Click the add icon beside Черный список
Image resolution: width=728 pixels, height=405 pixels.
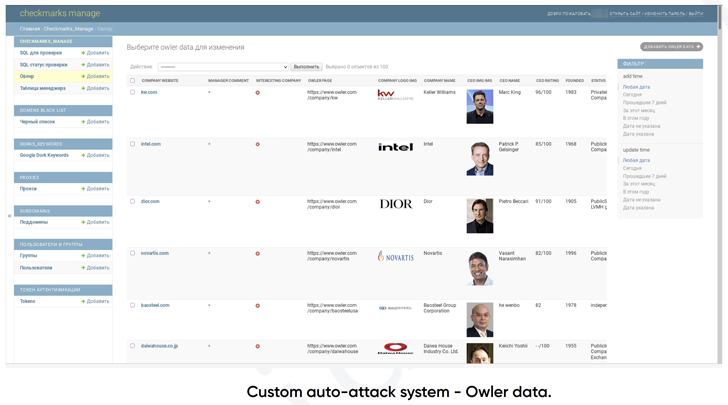(x=83, y=122)
